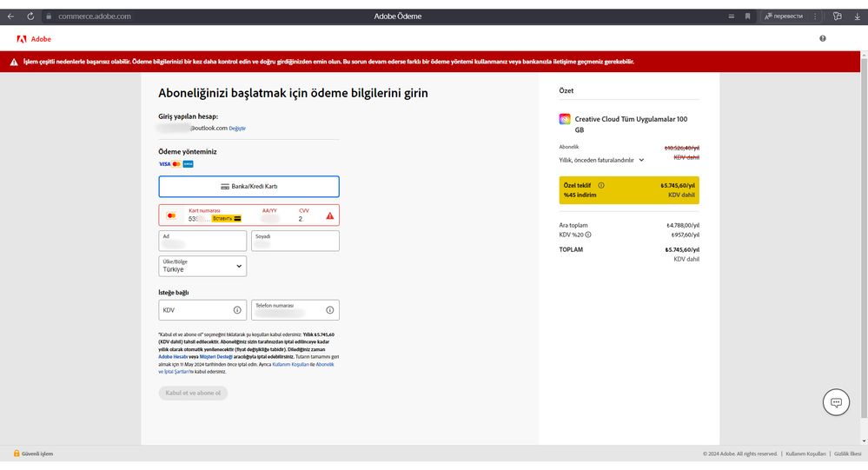The image size is (868, 470).
Task: Reload the Adobe Ödeme page
Action: [30, 16]
